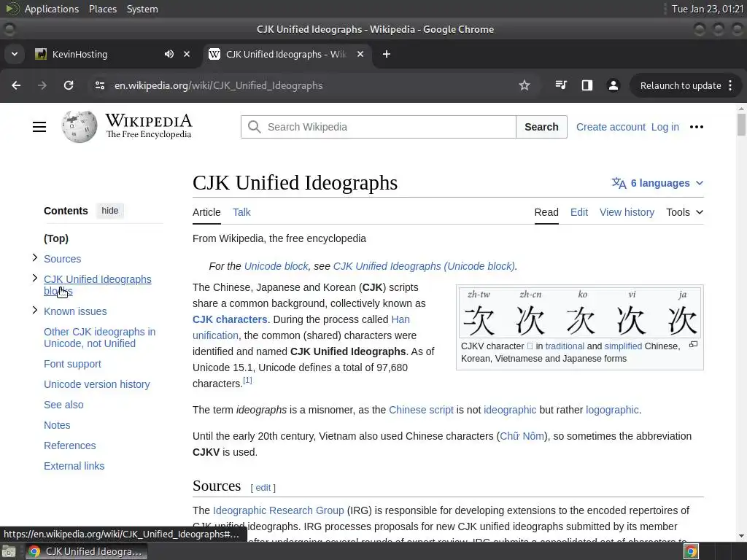
Task: Click the edit link beside Sources heading
Action: [263, 488]
